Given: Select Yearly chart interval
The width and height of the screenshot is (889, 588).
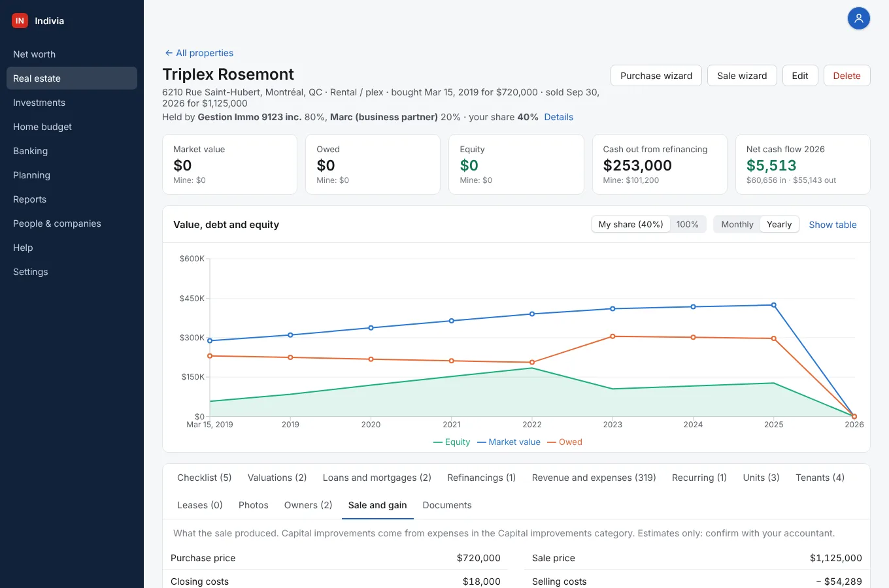Looking at the screenshot, I should [779, 225].
